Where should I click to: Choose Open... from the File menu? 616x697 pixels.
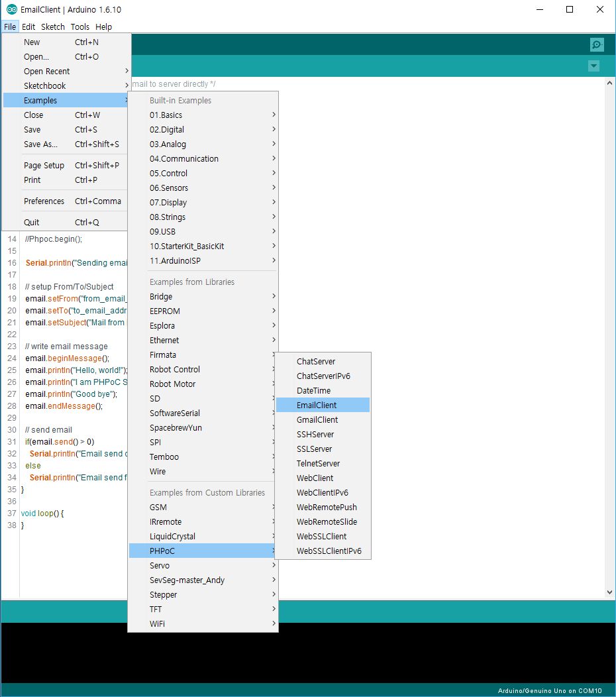point(66,57)
